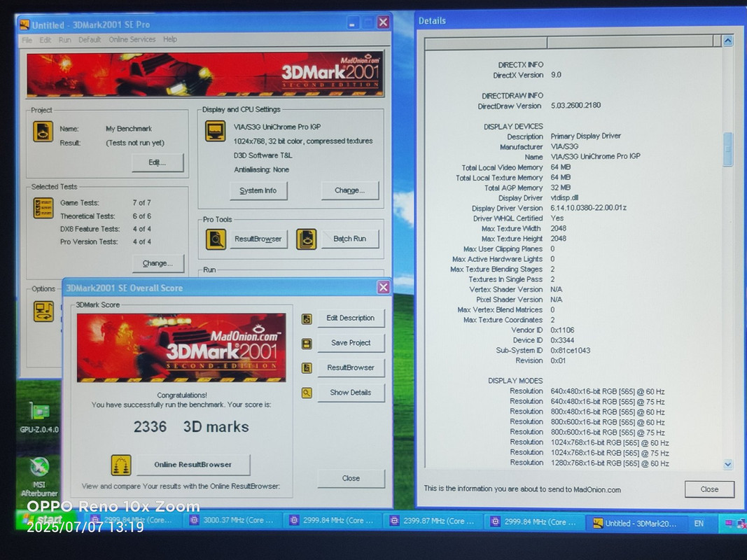Click the 3DMark2001 title bar icon
This screenshot has width=747, height=560.
coord(24,24)
